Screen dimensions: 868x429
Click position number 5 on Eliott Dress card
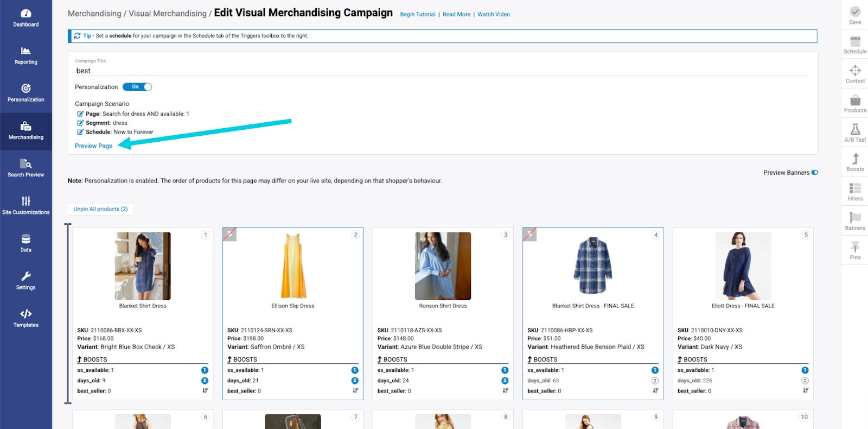click(806, 235)
